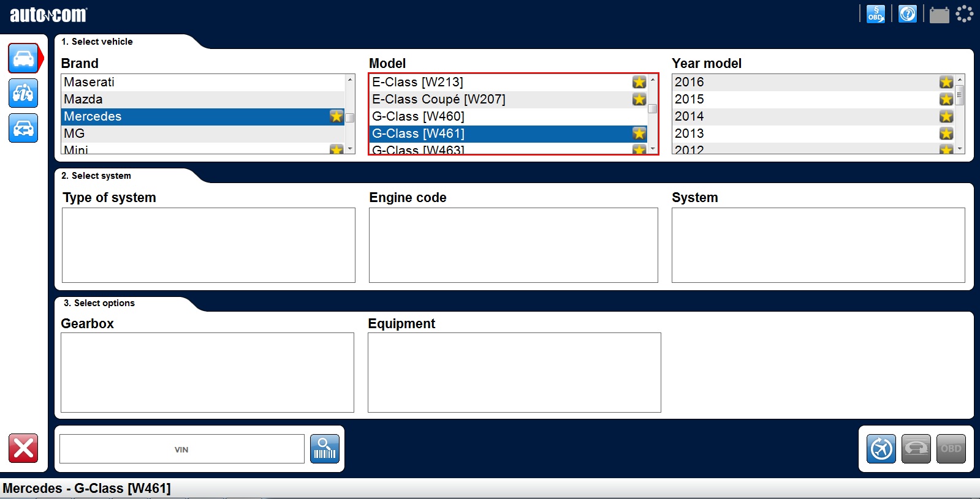Screen dimensions: 980x499
Task: Click the red X close icon
Action: (23, 448)
